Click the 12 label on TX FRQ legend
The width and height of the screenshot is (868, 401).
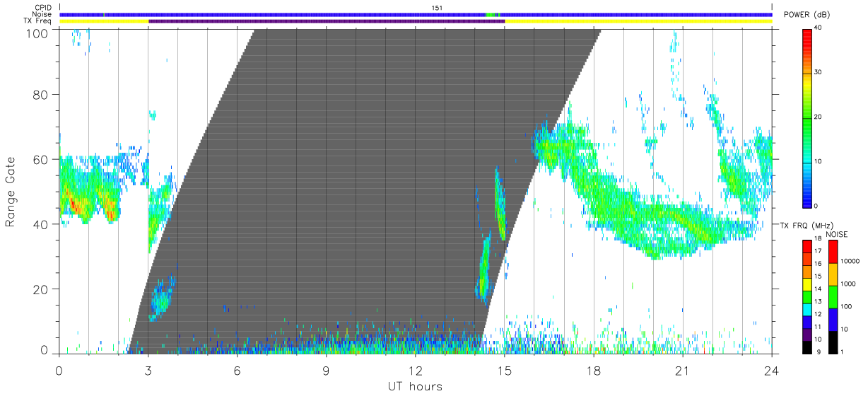[x=819, y=313]
